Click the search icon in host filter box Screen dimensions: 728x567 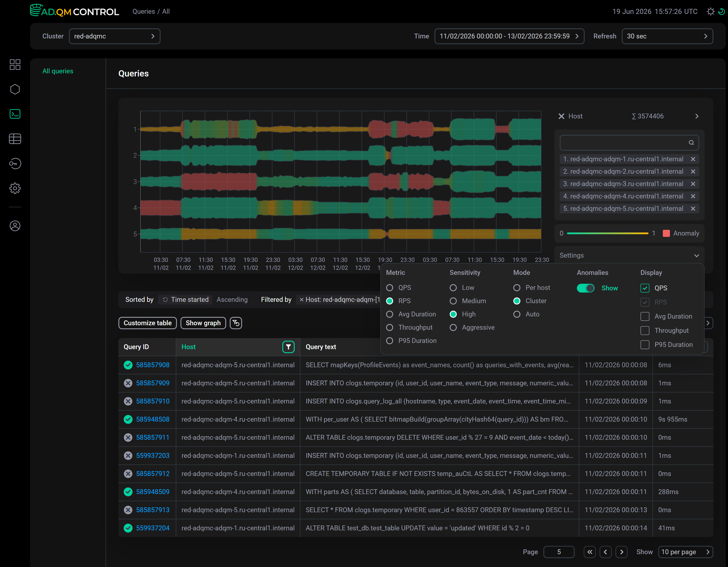691,143
